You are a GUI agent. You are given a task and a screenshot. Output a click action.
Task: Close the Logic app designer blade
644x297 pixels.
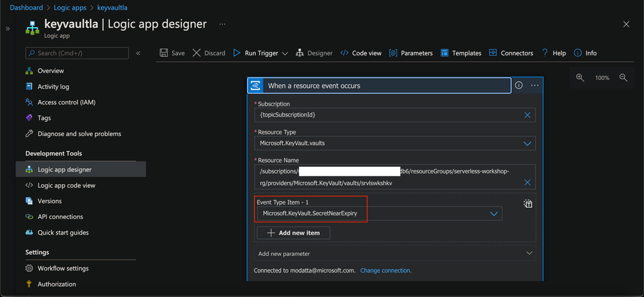click(627, 24)
